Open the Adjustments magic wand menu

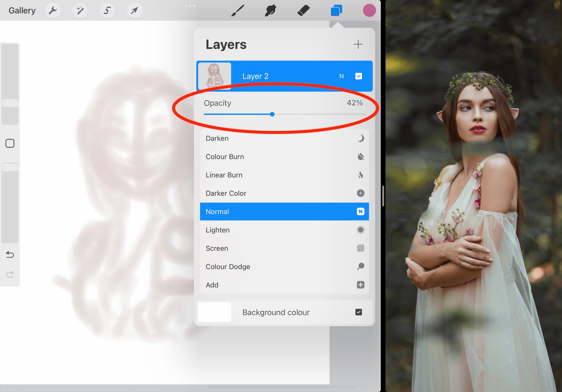point(80,11)
